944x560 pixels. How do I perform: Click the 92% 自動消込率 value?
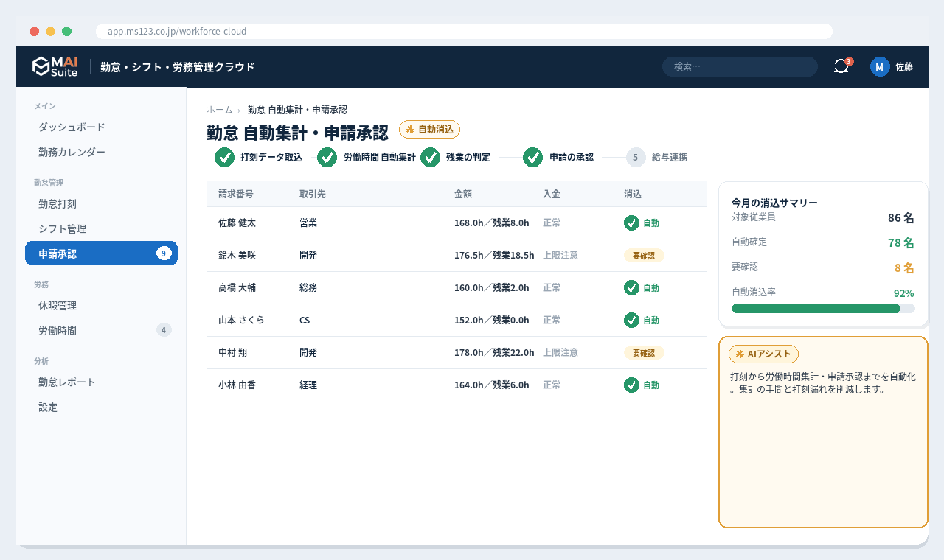coord(904,293)
